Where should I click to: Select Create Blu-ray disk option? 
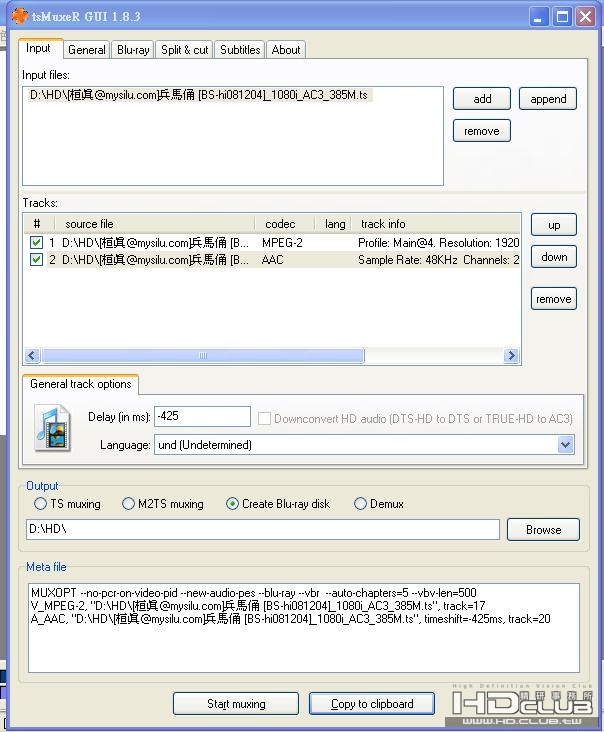tap(232, 504)
